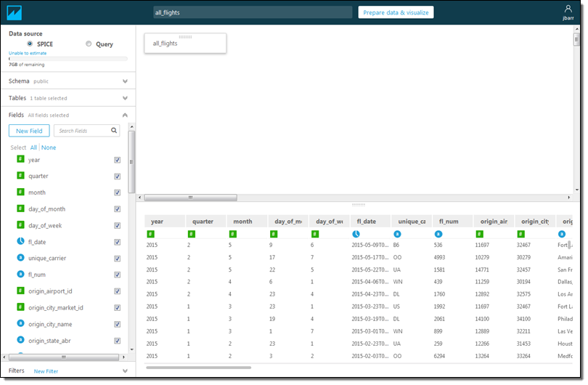This screenshot has height=385, width=588.
Task: Click the cell value 4993
Action: tap(439, 257)
